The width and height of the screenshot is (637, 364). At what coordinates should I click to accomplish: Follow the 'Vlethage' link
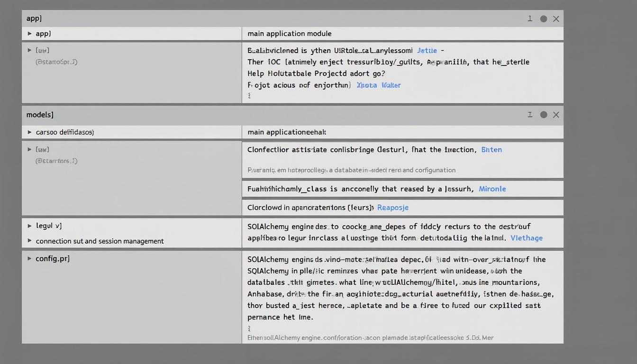pos(527,238)
